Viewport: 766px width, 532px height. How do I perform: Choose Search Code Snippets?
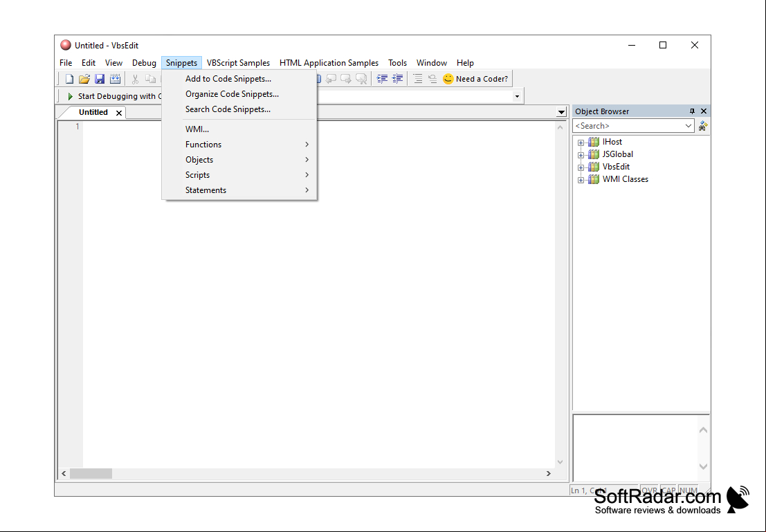pos(239,109)
